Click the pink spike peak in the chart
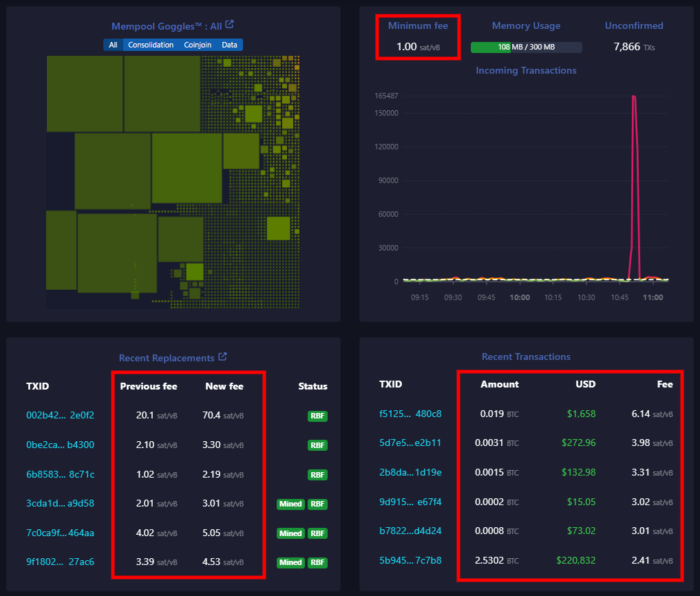This screenshot has height=596, width=700. 633,97
